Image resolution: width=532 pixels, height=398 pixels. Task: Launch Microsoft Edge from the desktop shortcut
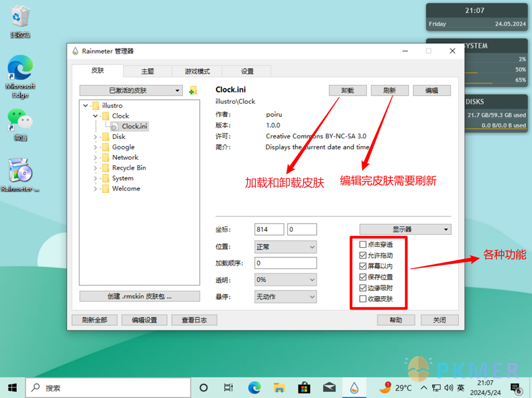[20, 77]
